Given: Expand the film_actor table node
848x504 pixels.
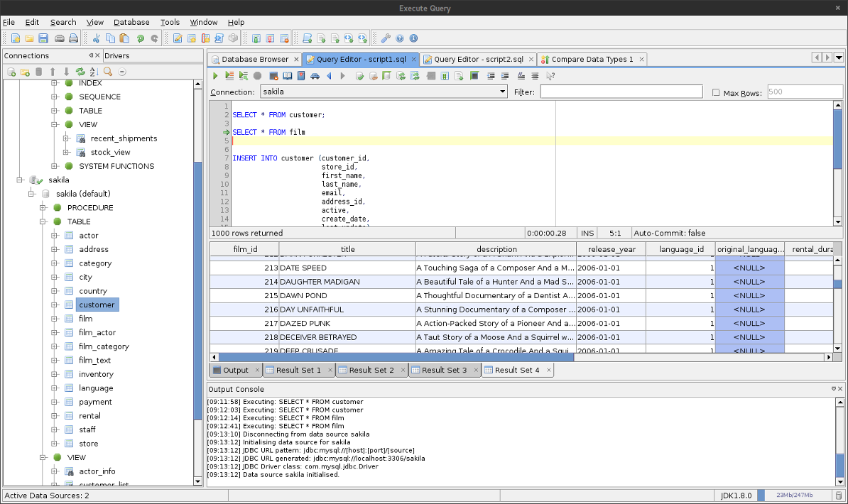Looking at the screenshot, I should pos(54,333).
